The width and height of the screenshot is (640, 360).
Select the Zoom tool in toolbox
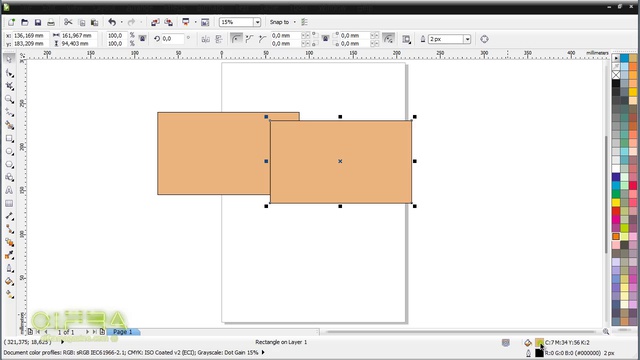(9, 99)
